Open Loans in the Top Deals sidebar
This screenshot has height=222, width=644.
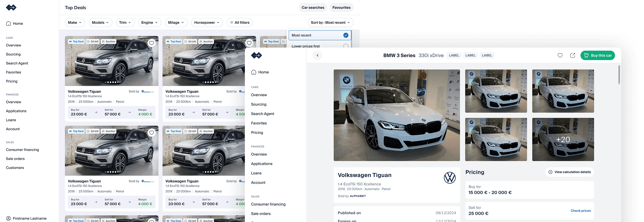11,120
